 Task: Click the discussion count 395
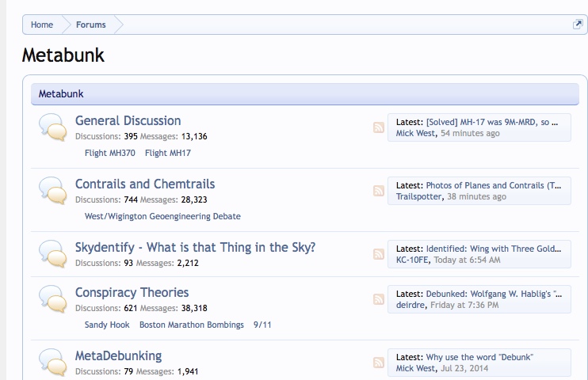131,136
